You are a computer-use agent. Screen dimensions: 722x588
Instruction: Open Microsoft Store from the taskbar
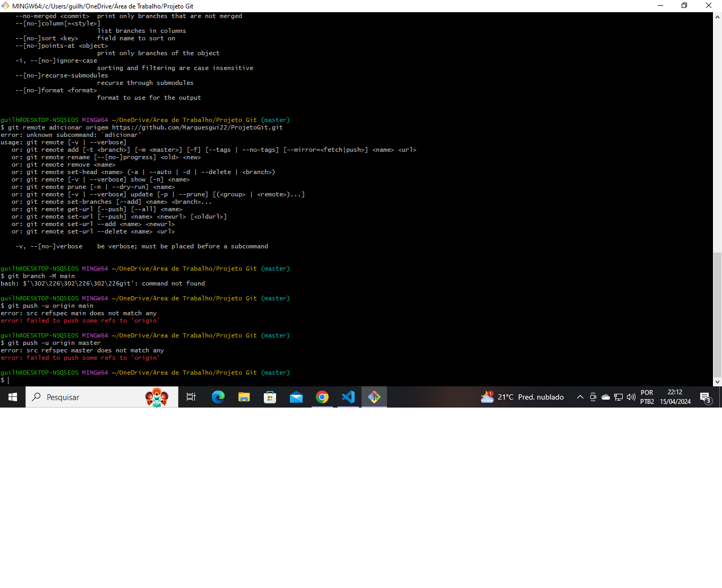coord(270,397)
